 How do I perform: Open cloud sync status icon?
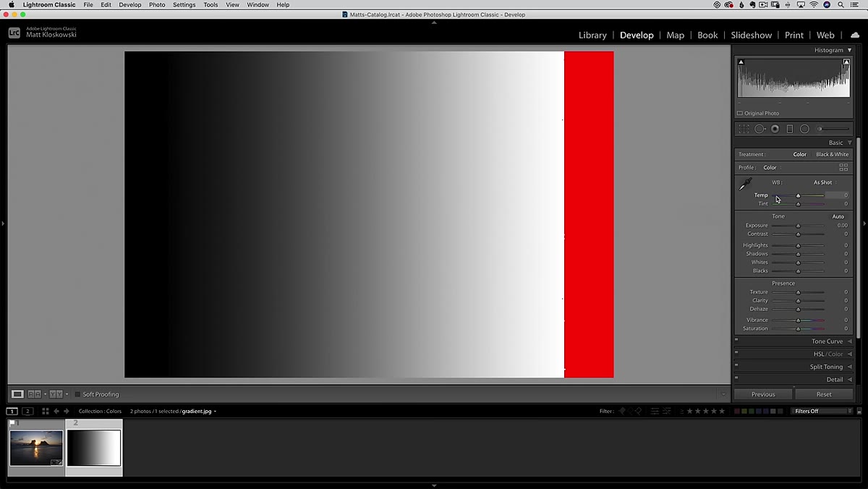(x=854, y=35)
